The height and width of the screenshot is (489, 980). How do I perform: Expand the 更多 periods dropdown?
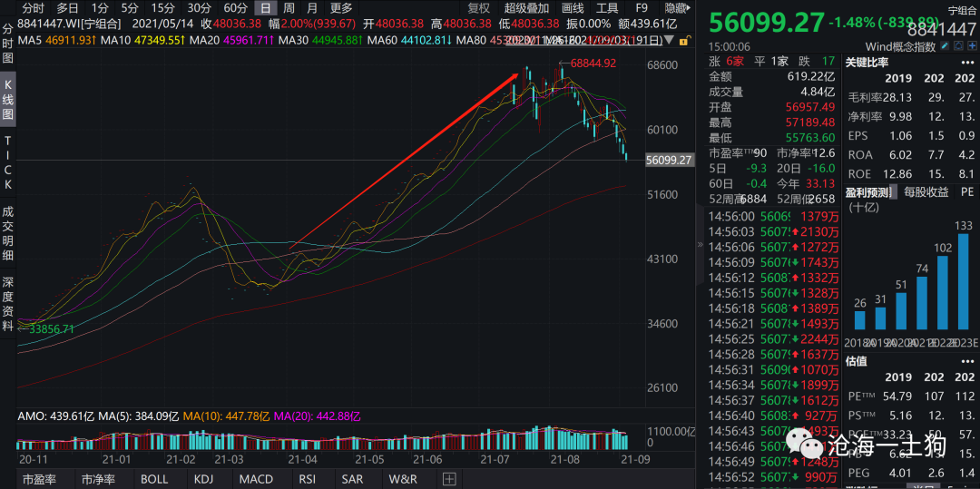pos(341,8)
